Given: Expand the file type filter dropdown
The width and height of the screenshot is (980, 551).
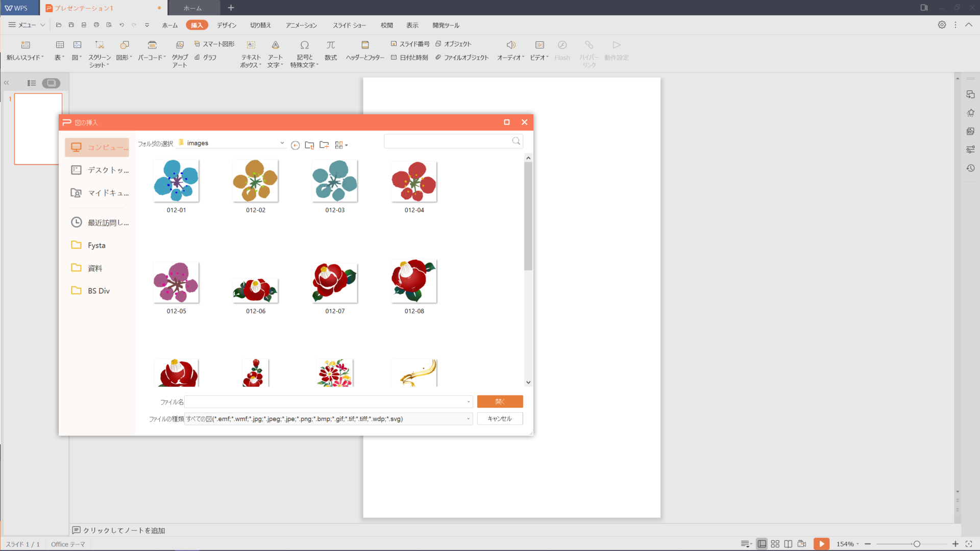Looking at the screenshot, I should click(468, 418).
